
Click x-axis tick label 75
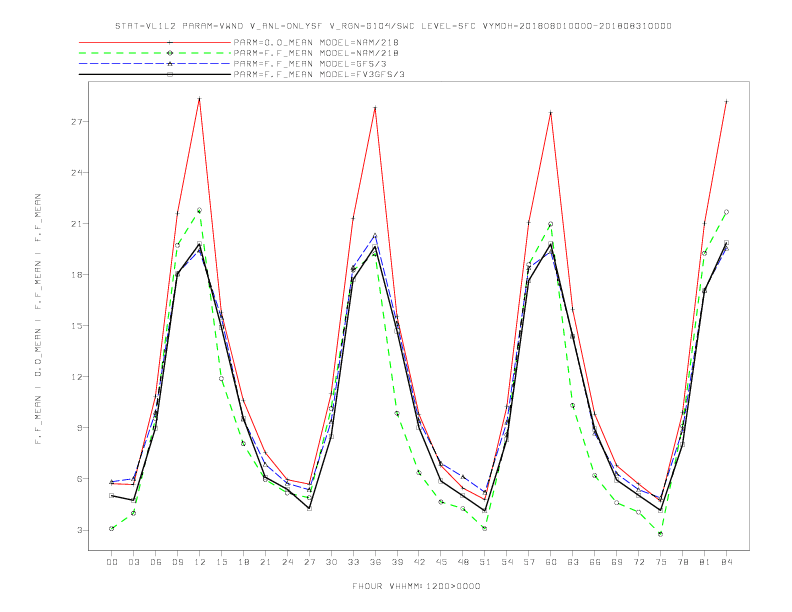(x=661, y=562)
